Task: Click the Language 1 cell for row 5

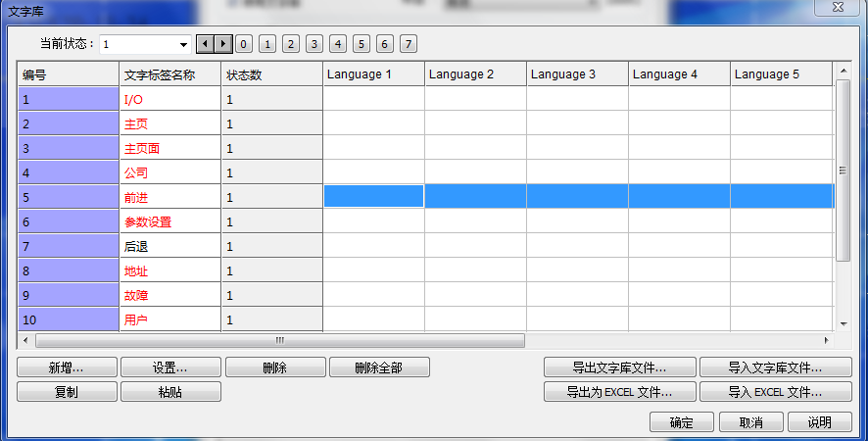Action: [x=373, y=197]
